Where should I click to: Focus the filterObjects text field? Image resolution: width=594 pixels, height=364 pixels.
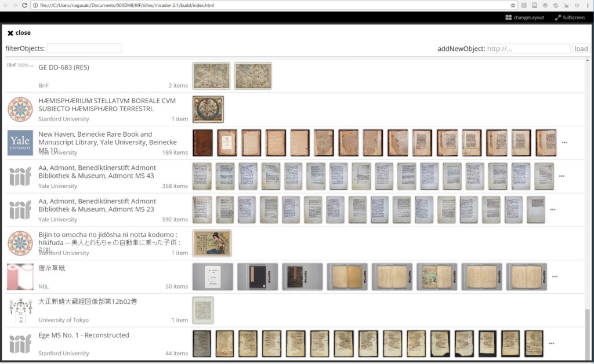tap(84, 48)
